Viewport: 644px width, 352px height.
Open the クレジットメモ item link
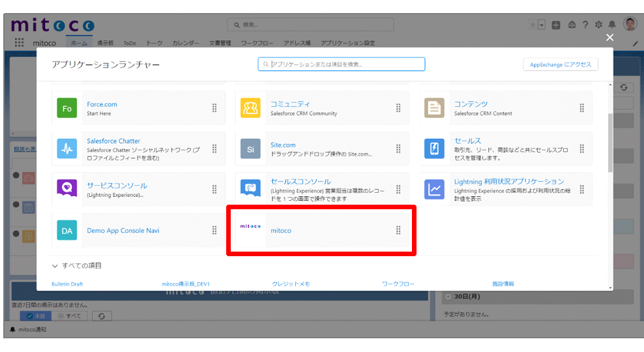pyautogui.click(x=291, y=284)
